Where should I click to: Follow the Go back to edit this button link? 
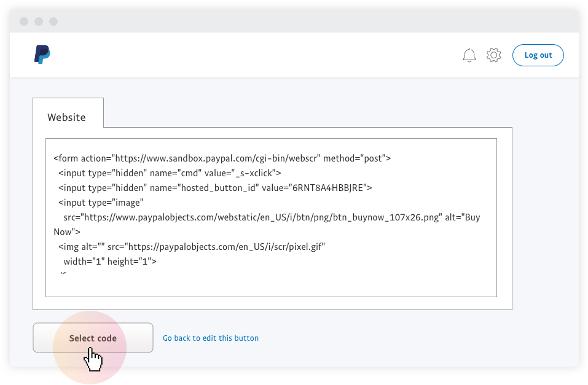(x=210, y=338)
